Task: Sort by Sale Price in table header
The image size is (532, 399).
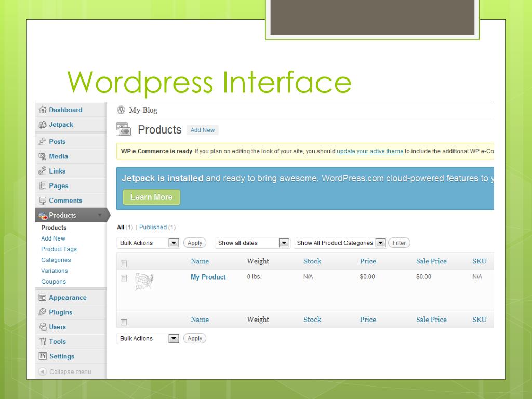Action: click(x=431, y=261)
